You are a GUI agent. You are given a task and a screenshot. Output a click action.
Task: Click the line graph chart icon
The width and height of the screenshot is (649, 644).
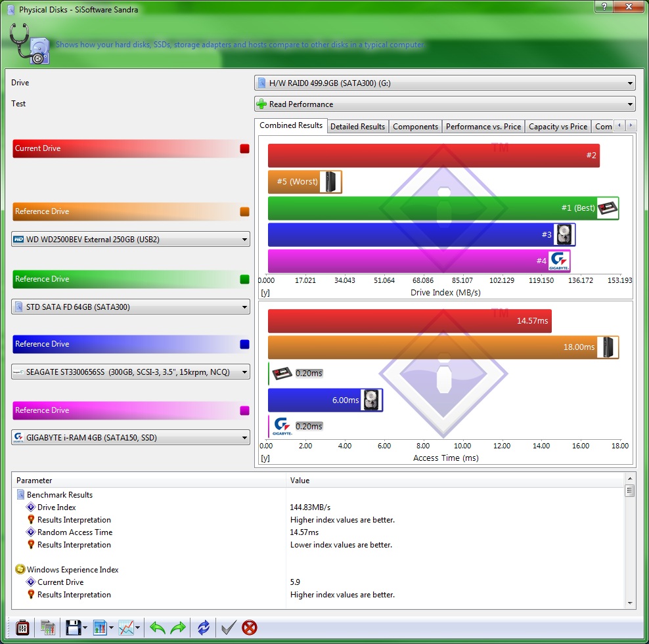point(126,628)
